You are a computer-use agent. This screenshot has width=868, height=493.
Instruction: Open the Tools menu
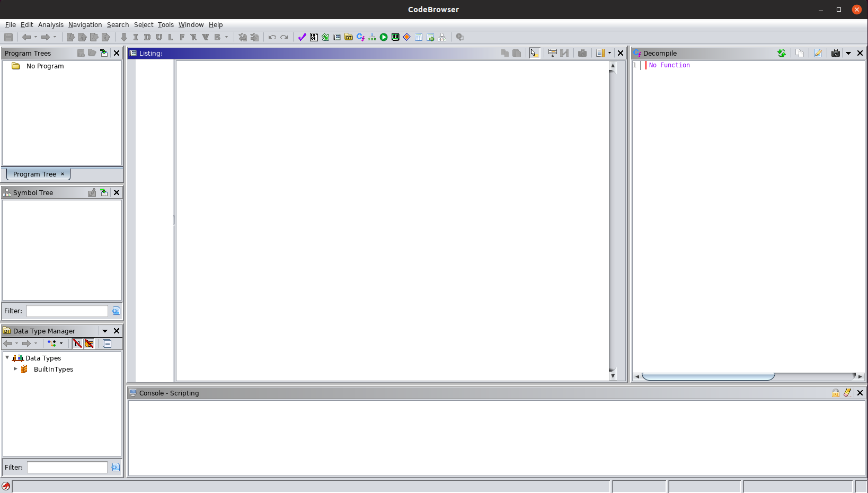point(166,25)
